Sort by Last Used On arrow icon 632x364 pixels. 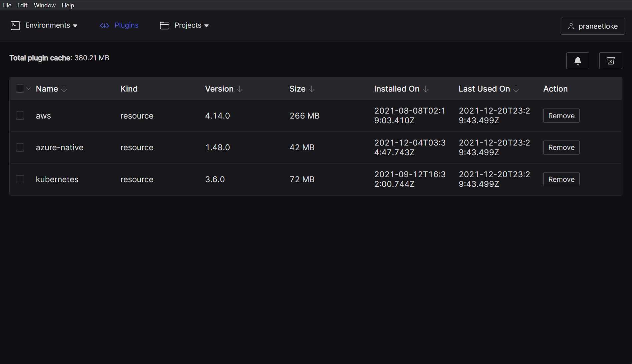[x=516, y=89]
